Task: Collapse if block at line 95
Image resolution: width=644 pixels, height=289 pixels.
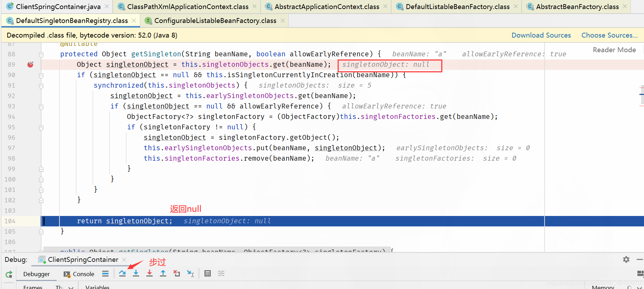Action: tap(41, 128)
